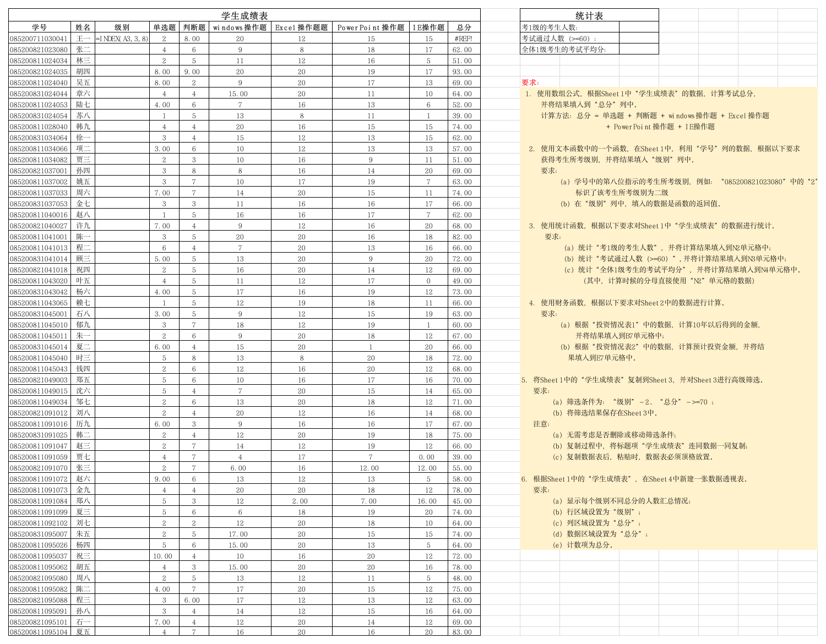This screenshot has width=826, height=644.
Task: Click the name cell 王一
Action: 83,39
